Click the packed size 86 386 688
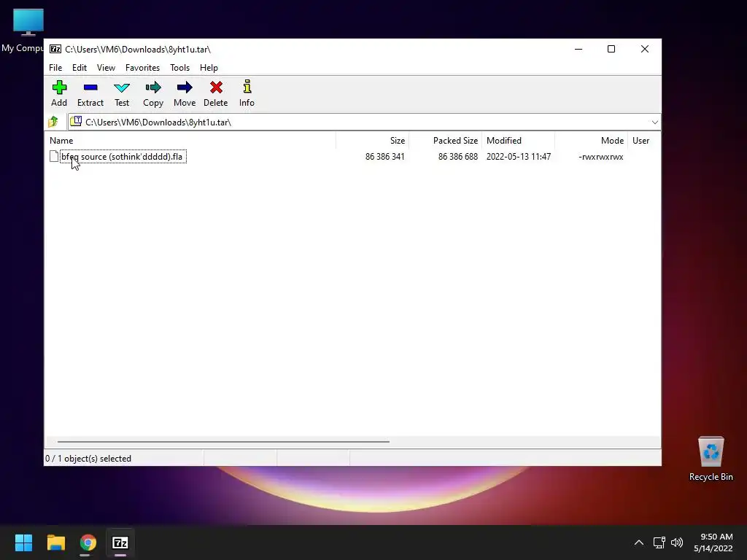747x560 pixels. point(458,157)
